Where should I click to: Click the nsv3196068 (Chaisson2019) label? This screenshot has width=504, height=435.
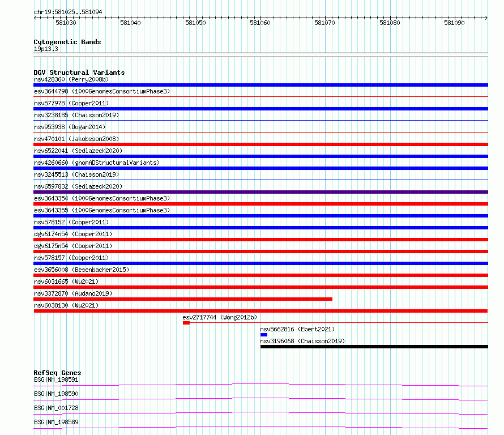[302, 341]
